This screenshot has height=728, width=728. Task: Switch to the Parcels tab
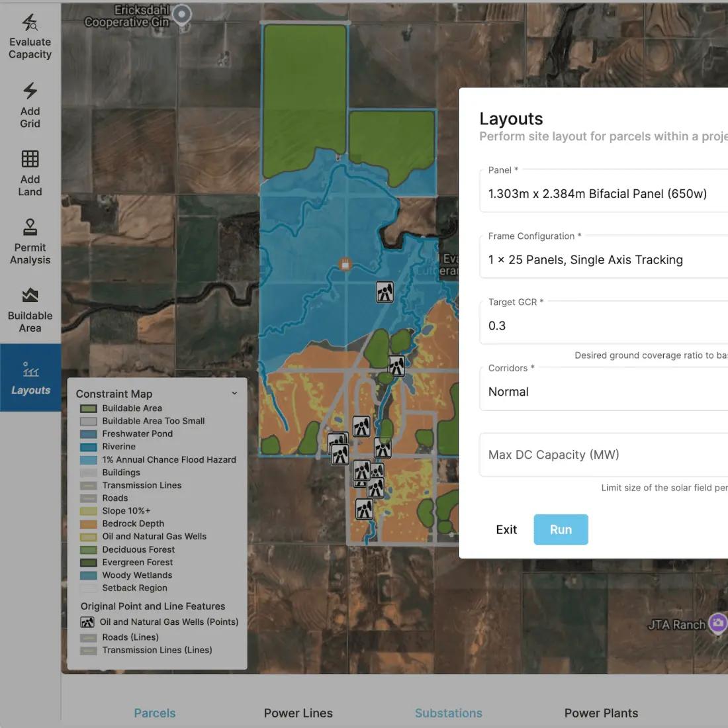point(155,713)
